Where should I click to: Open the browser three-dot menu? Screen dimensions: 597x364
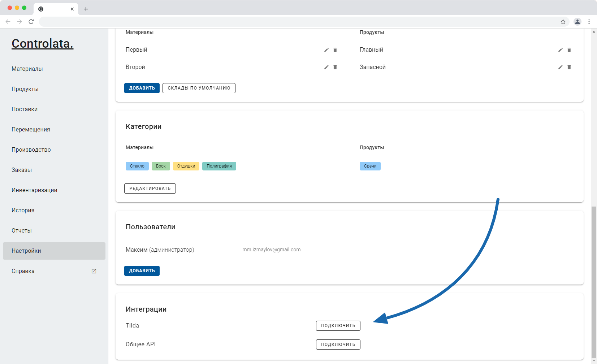pyautogui.click(x=589, y=22)
